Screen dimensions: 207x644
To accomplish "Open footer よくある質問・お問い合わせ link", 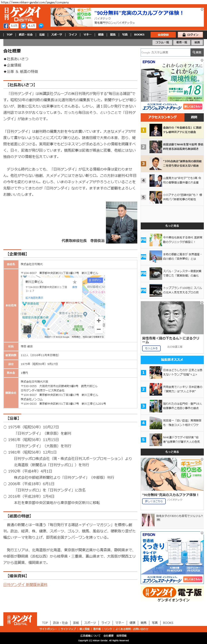I will (132, 629).
